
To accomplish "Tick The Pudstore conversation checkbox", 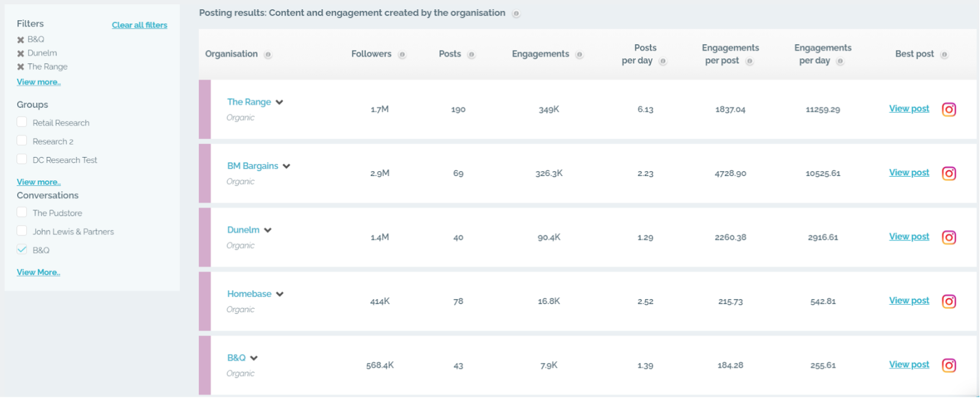I will (22, 212).
